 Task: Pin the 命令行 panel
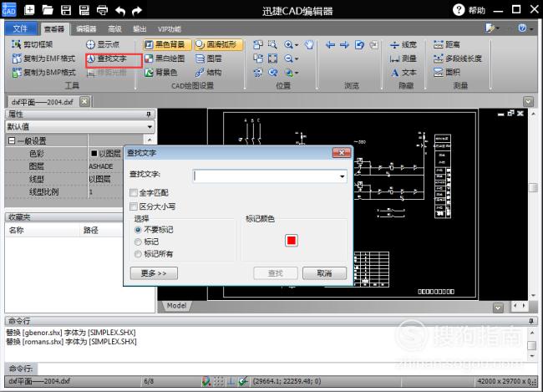point(531,321)
